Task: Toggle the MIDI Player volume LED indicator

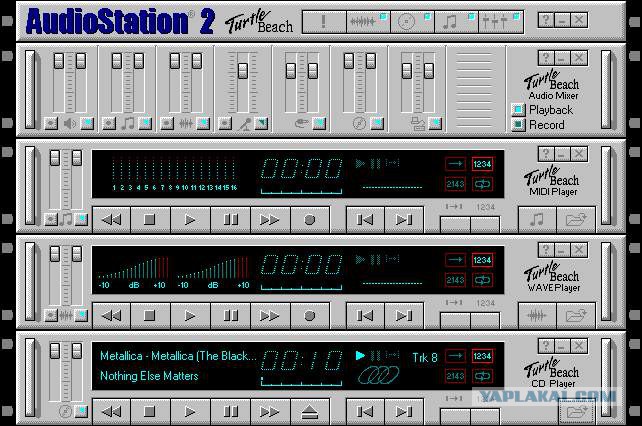Action: tap(81, 220)
